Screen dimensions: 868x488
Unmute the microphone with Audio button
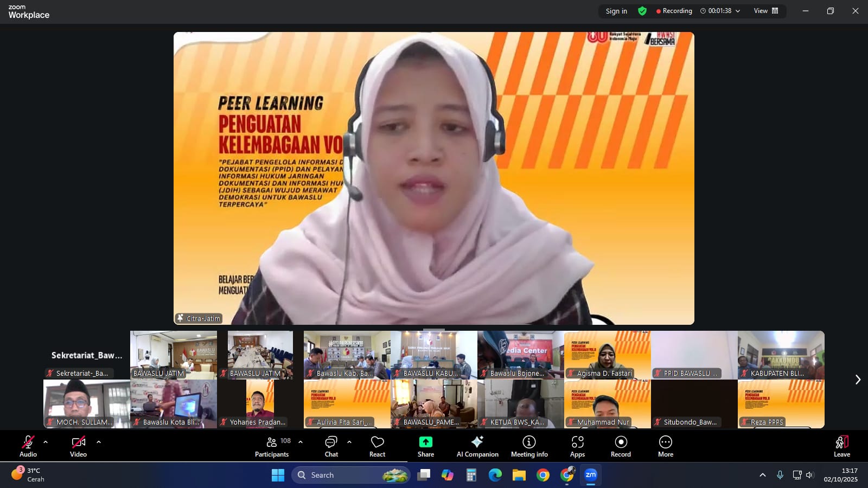click(x=28, y=446)
